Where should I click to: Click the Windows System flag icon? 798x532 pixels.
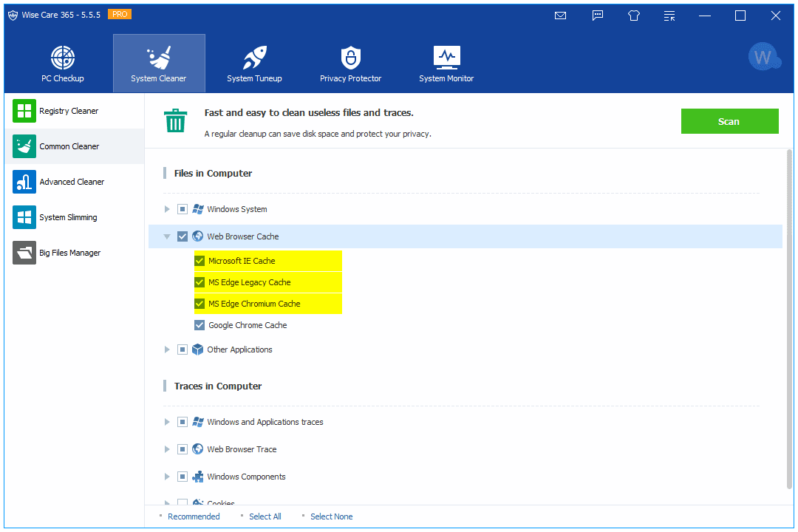pos(198,209)
